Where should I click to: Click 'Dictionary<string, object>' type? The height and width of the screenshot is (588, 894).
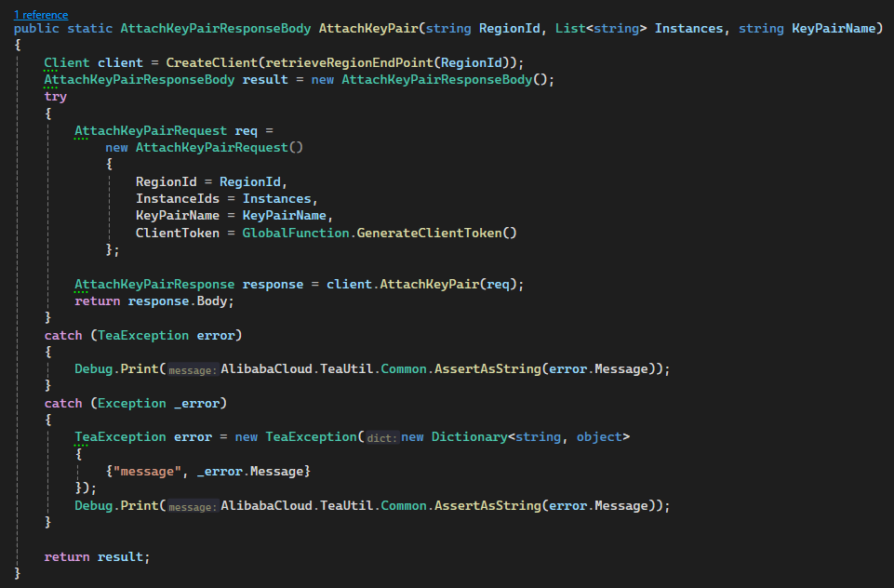coord(530,437)
